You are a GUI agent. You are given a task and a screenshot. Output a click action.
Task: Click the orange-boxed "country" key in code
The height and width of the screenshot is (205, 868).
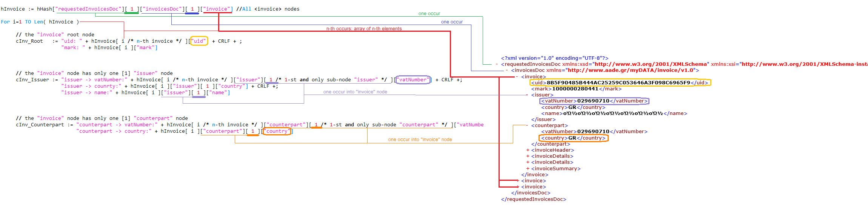click(277, 131)
